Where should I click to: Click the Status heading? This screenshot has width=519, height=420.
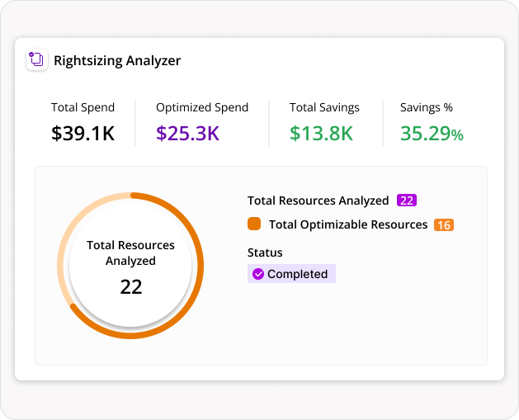tap(265, 252)
